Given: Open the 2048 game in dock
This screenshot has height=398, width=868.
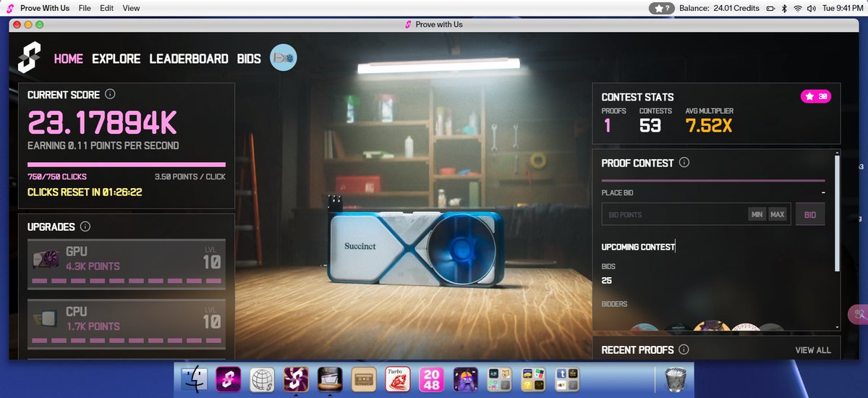Looking at the screenshot, I should (431, 379).
